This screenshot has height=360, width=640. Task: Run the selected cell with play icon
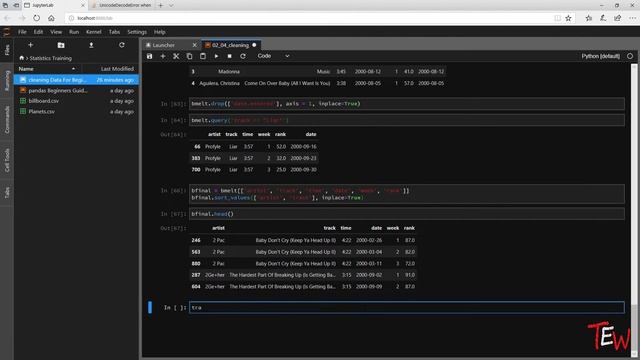coord(216,56)
